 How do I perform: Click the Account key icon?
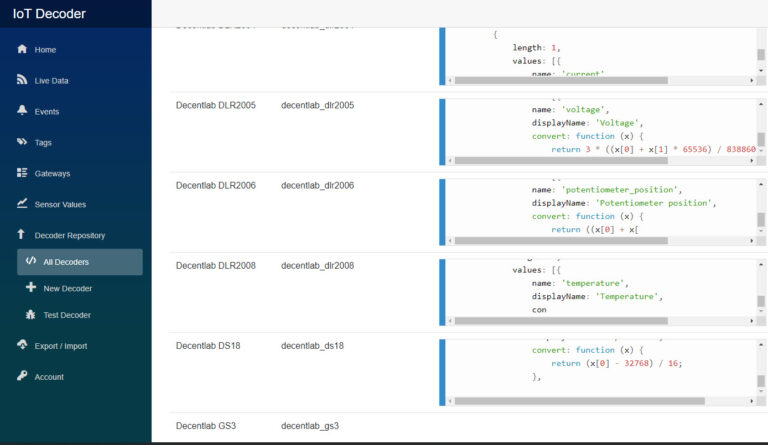[22, 377]
